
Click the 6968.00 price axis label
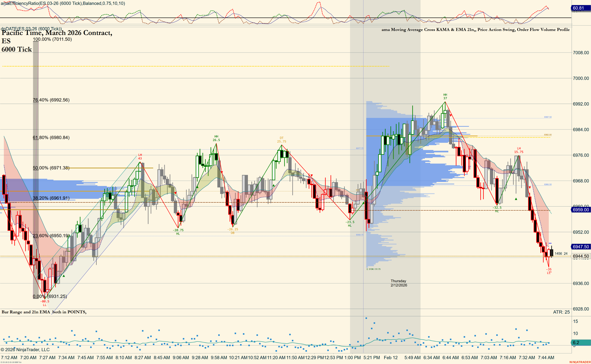[581, 181]
